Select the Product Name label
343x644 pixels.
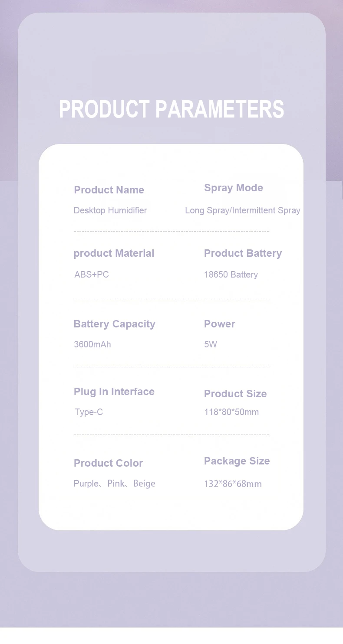[109, 190]
